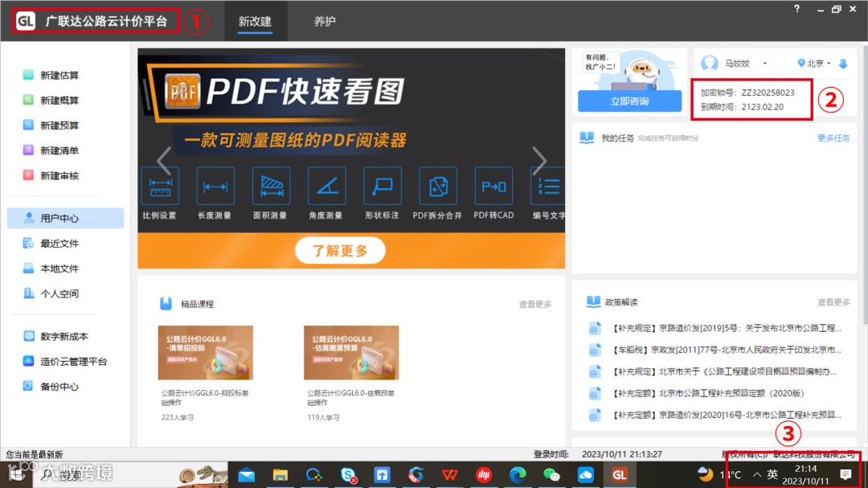Open Mail app on taskbar
Viewport: 868px width, 488px height.
click(247, 474)
